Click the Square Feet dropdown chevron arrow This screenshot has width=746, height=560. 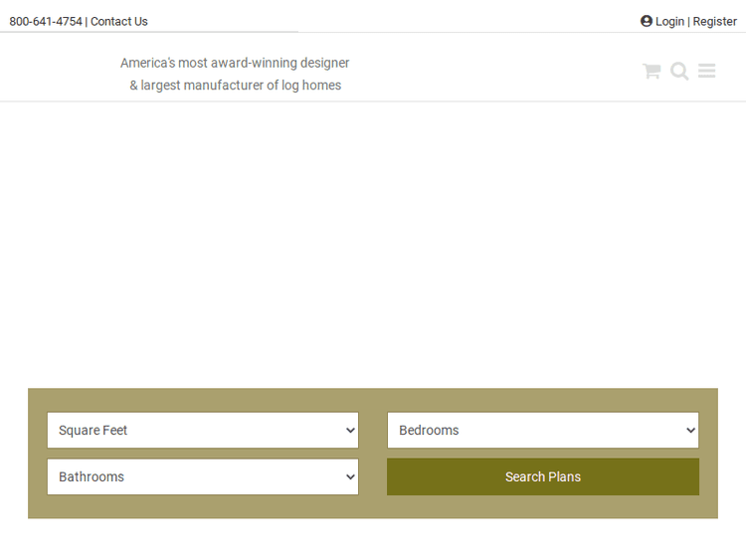coord(350,431)
